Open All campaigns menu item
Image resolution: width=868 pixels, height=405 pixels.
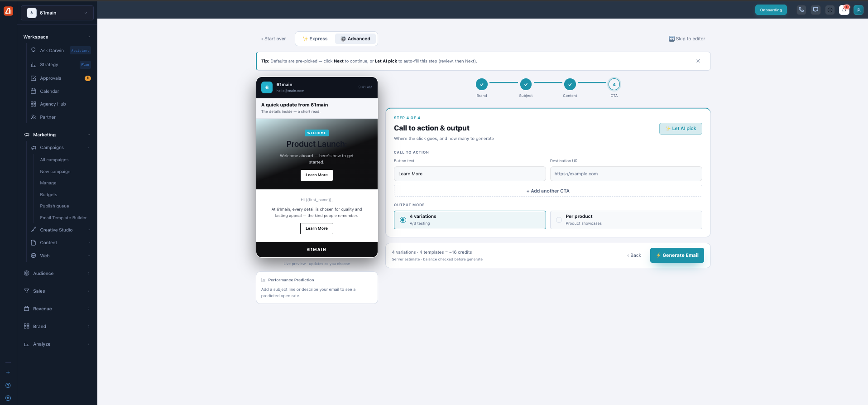54,160
